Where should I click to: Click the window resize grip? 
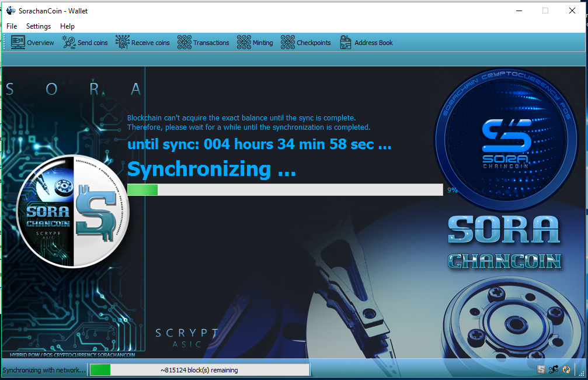(x=582, y=374)
